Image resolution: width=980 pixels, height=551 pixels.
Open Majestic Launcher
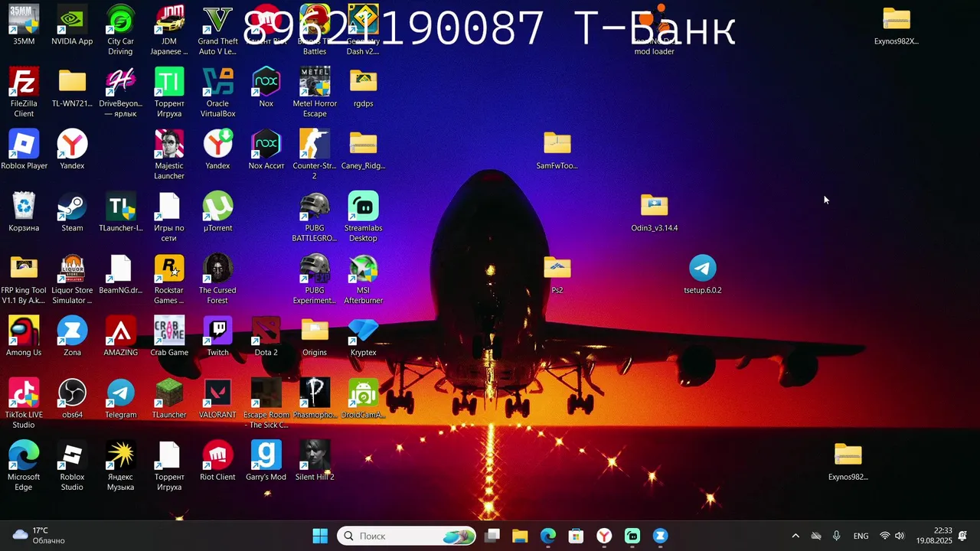click(x=169, y=154)
